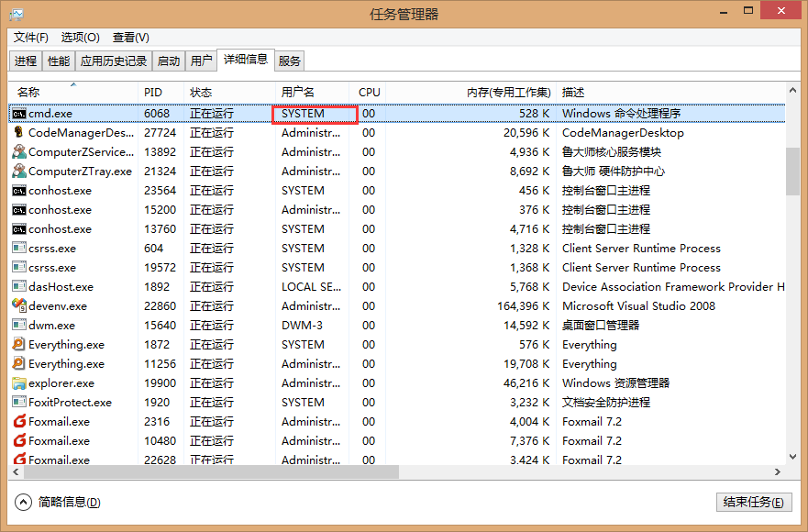Image resolution: width=808 pixels, height=532 pixels.
Task: Select the devenv.exe process name
Action: [58, 306]
